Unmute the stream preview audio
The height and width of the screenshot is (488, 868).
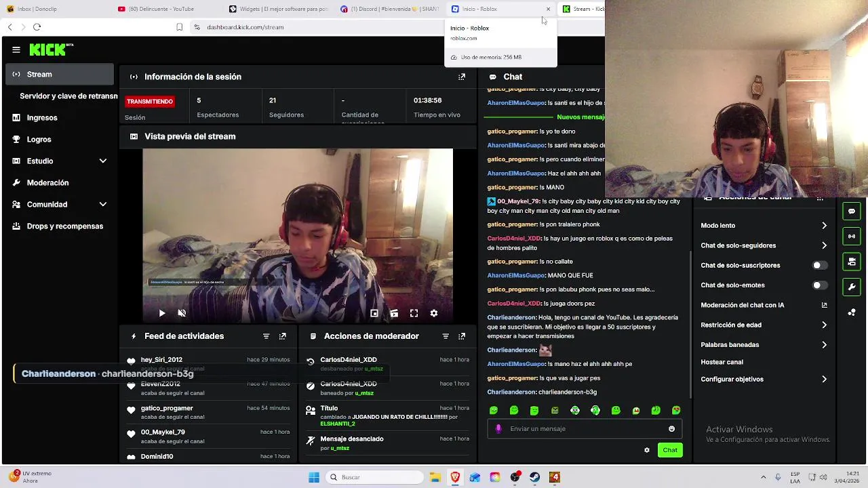(x=182, y=313)
